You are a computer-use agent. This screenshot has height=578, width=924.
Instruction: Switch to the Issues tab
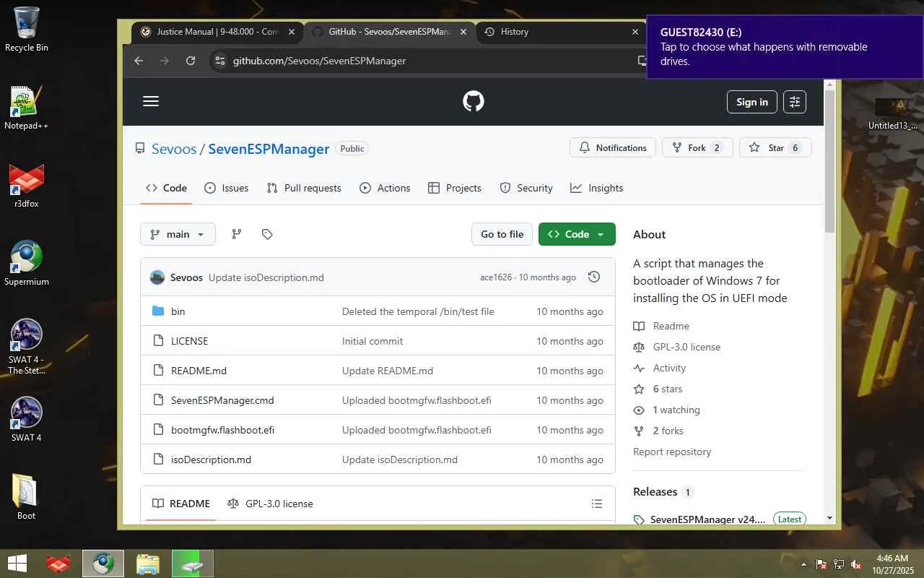226,188
